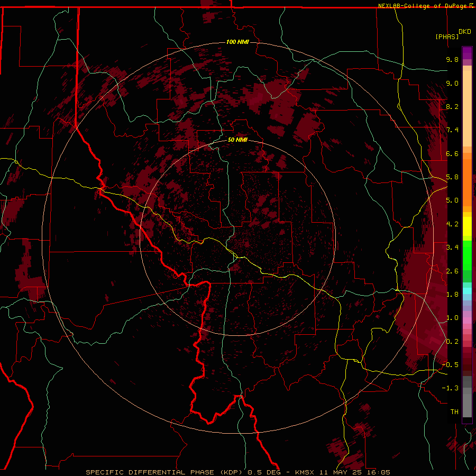Click the 1.0 scale value
This screenshot has width=476, height=476.
tap(452, 318)
